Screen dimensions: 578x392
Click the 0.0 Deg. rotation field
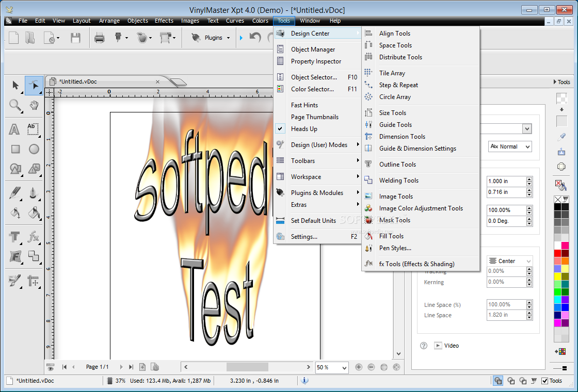click(506, 221)
